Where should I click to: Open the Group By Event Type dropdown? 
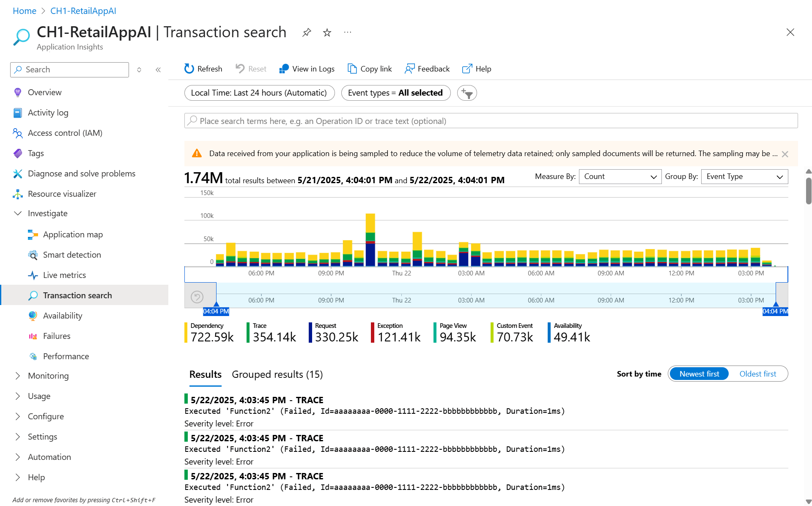pyautogui.click(x=744, y=176)
